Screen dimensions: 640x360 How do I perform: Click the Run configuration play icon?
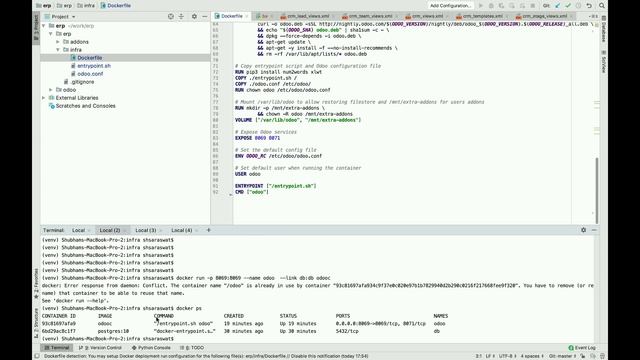pyautogui.click(x=481, y=6)
